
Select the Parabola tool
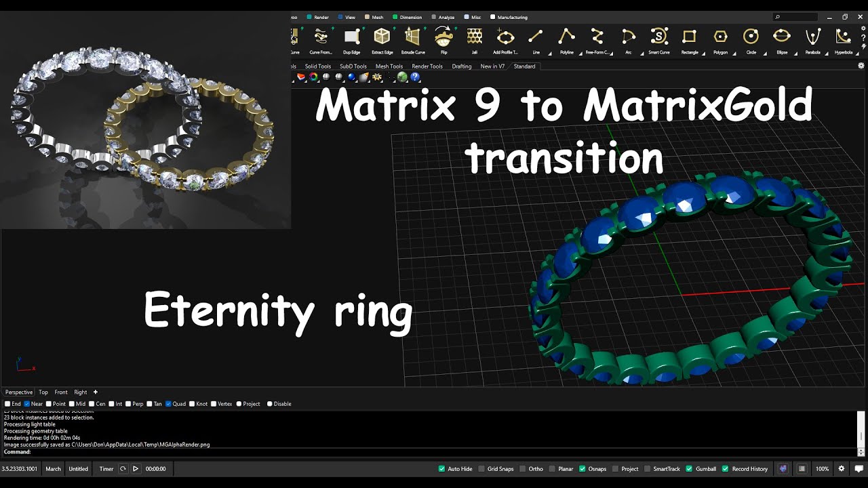coord(812,37)
